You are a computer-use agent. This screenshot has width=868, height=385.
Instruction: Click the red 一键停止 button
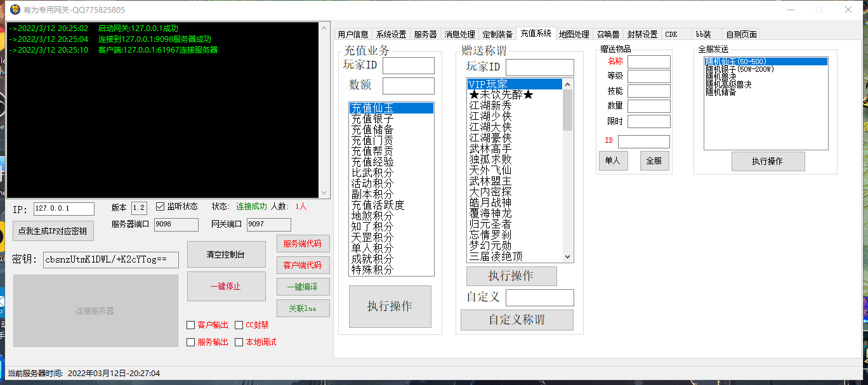226,286
